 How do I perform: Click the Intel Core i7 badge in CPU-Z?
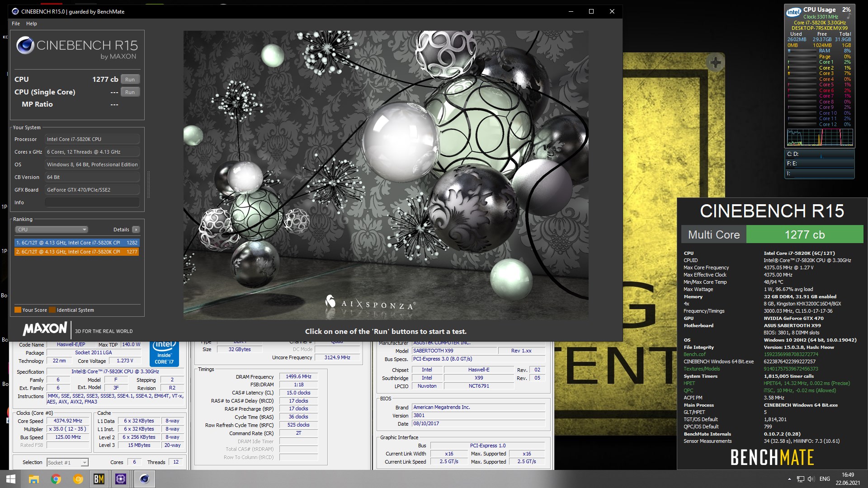164,353
